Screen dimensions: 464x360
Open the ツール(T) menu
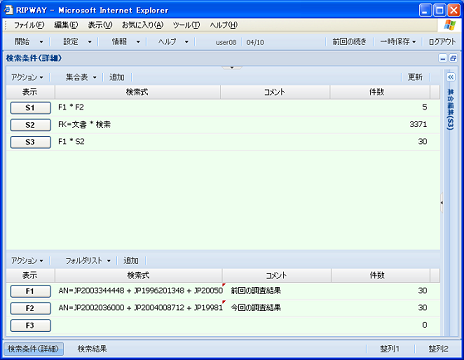pyautogui.click(x=186, y=25)
